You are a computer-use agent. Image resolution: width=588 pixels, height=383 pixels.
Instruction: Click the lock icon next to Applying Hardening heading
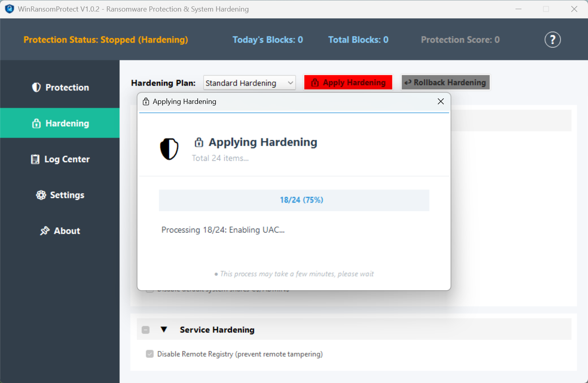(199, 142)
